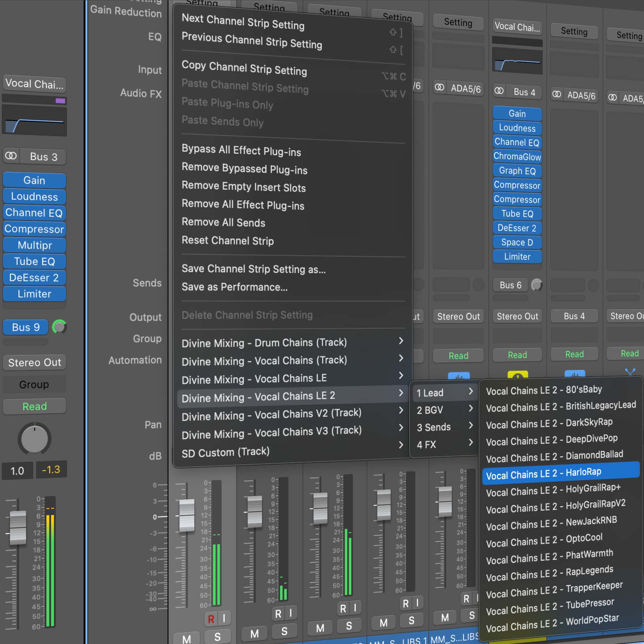Click stereo link icon beside Bus 3 input

pyautogui.click(x=11, y=156)
